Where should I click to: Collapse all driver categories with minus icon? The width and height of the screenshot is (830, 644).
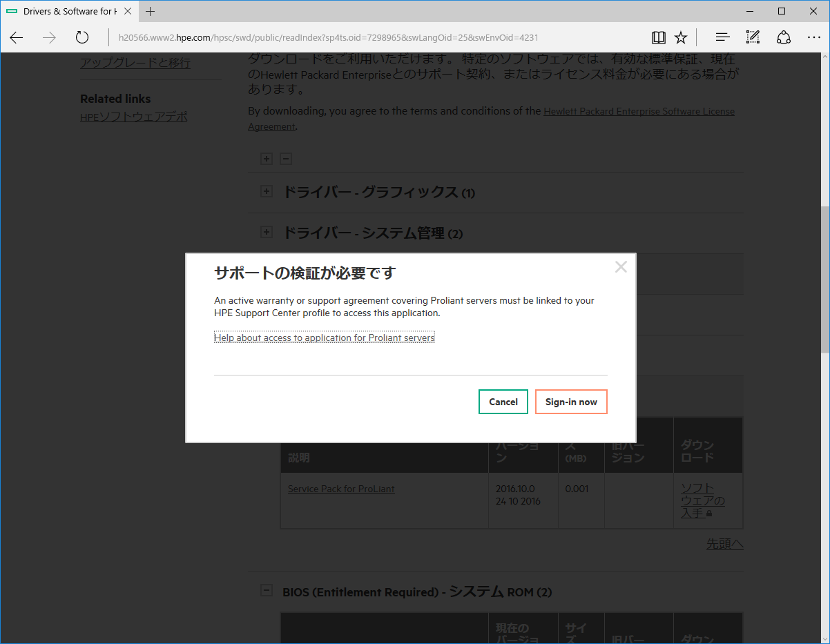click(x=286, y=159)
